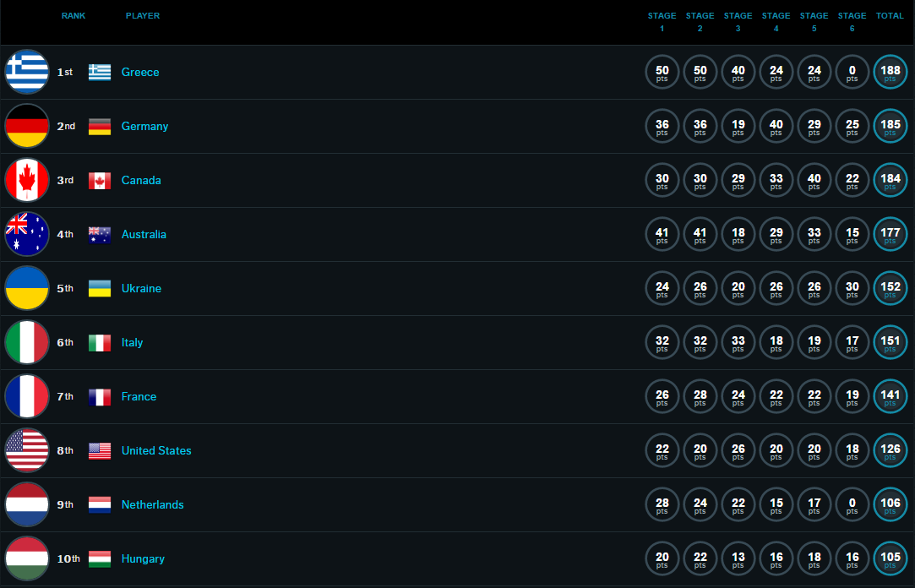Click Canada's 184 total points badge

click(x=890, y=180)
